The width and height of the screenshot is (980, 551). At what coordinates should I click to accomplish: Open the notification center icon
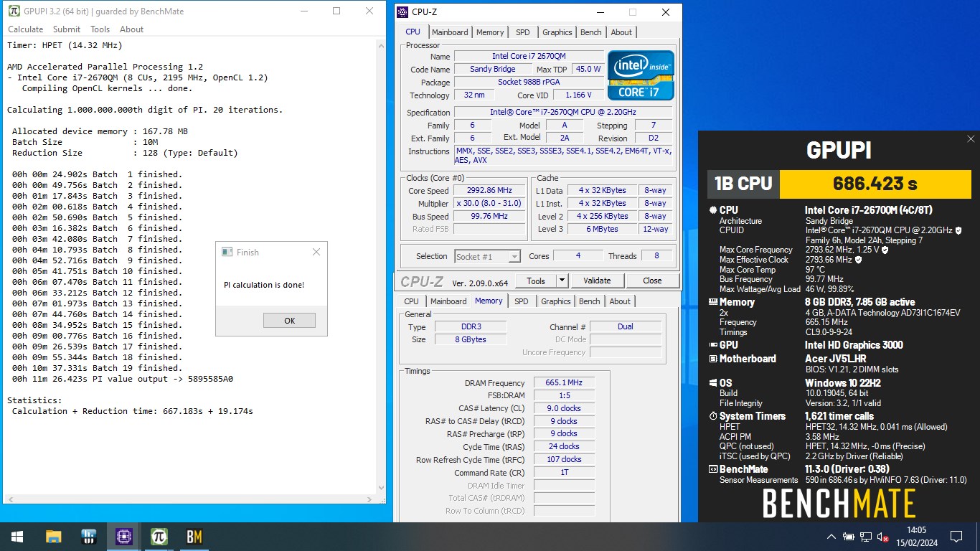click(x=956, y=537)
